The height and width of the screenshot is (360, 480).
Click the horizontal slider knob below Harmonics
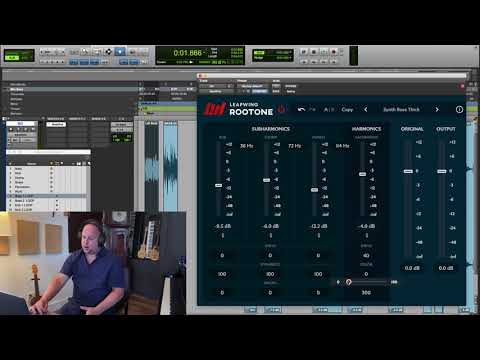click(349, 282)
